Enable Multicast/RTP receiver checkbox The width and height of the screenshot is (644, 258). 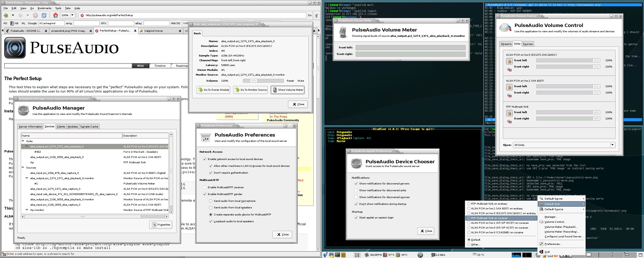205,187
